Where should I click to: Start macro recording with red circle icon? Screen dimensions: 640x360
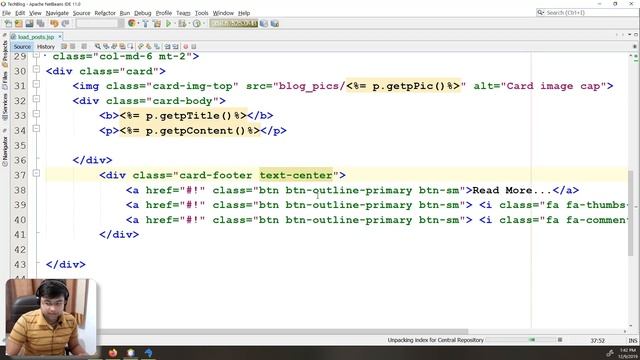pos(185,47)
